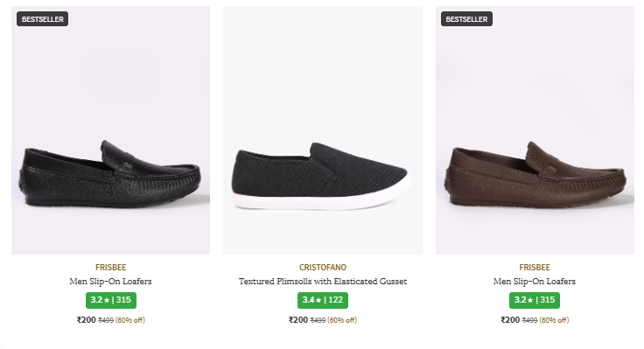The image size is (644, 349).
Task: Click the 60% off label under brown loafer
Action: pos(554,320)
